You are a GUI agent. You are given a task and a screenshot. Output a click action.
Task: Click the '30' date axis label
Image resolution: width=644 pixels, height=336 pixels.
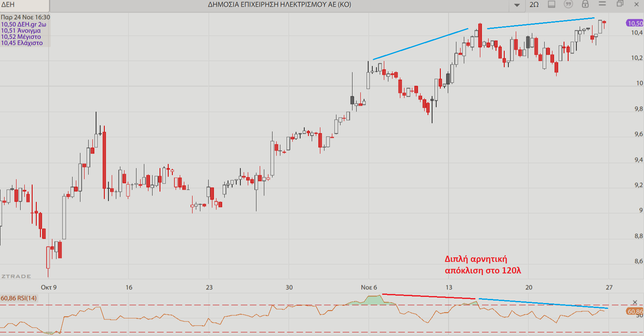tap(289, 287)
